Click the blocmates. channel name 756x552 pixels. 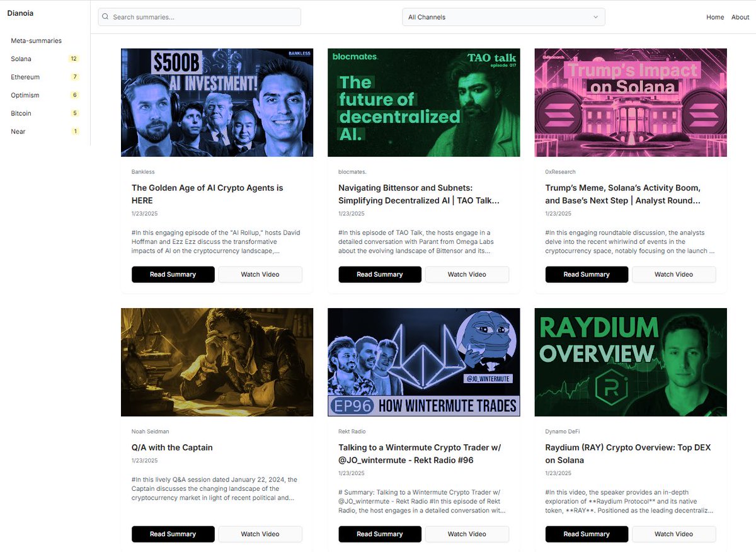tap(352, 172)
